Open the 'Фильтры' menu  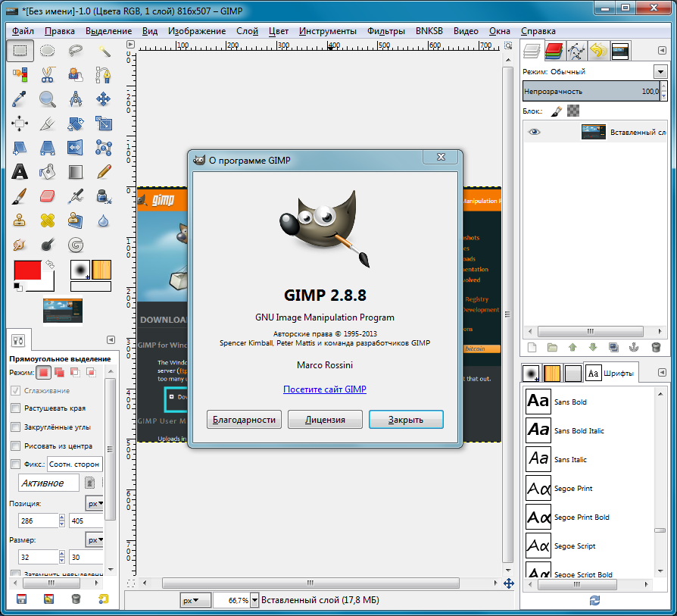[x=386, y=31]
